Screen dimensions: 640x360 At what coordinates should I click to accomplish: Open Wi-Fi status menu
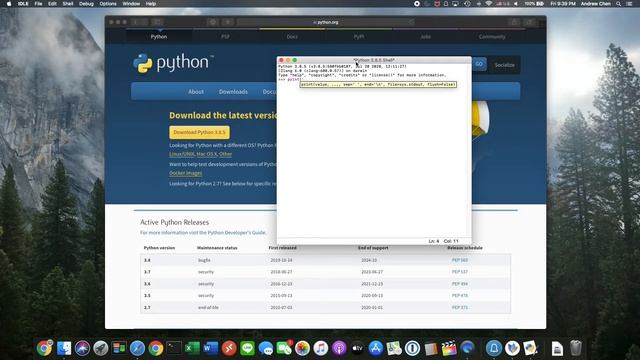[x=489, y=4]
